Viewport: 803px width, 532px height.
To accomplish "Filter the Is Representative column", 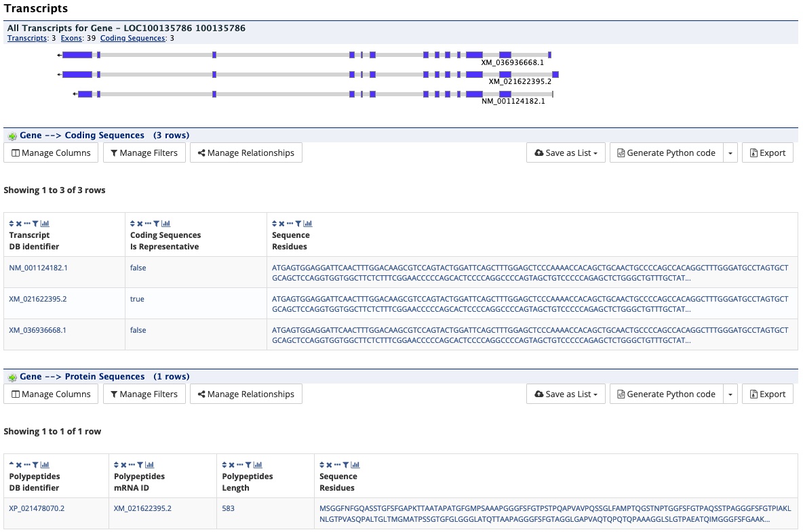I will tap(156, 224).
